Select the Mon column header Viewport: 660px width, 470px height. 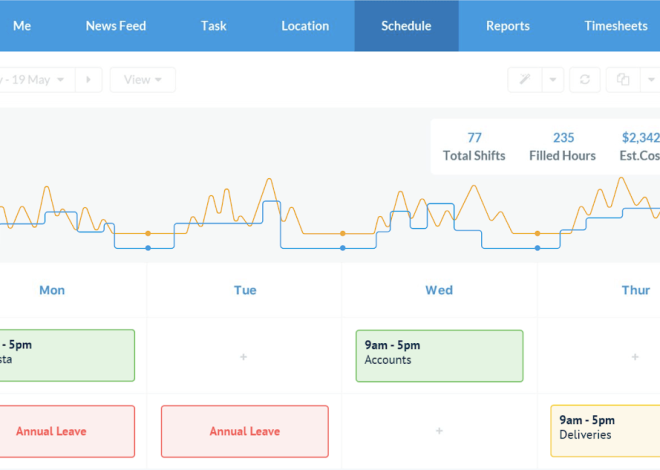(52, 290)
